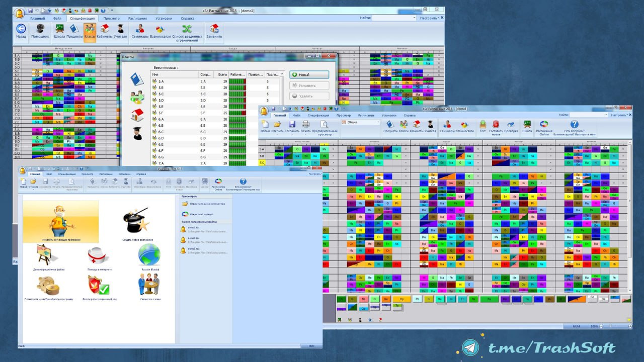The height and width of the screenshot is (362, 644).
Task: Open the Общее combo box in right window
Action: coord(360,122)
